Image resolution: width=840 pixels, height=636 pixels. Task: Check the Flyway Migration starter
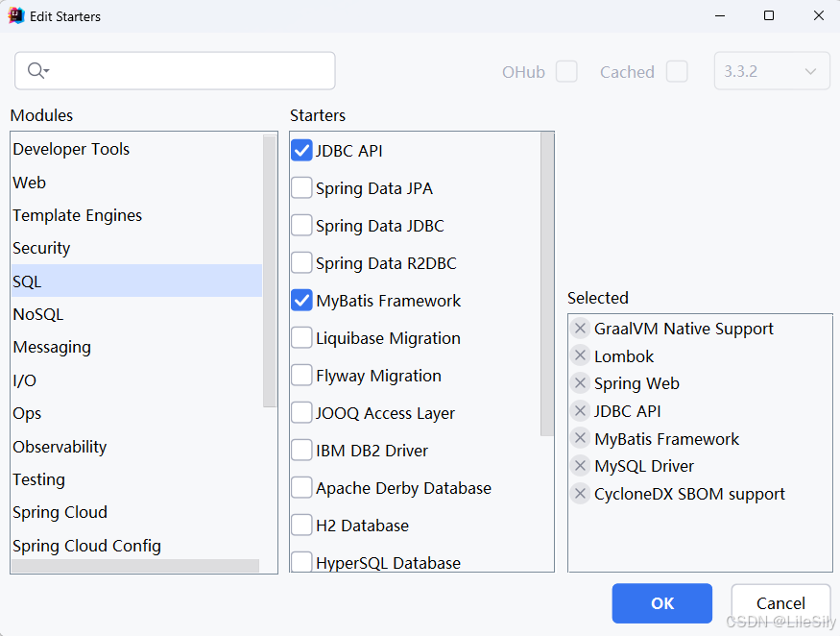point(301,376)
